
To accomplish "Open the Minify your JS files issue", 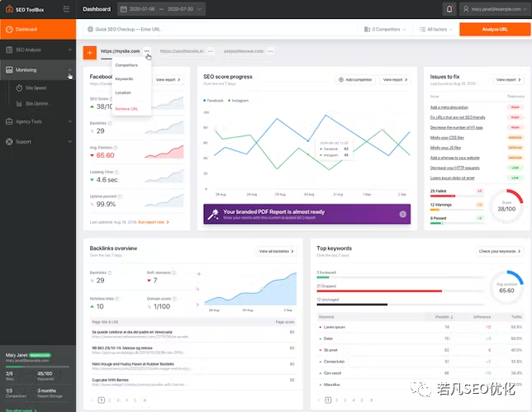I will pos(445,148).
